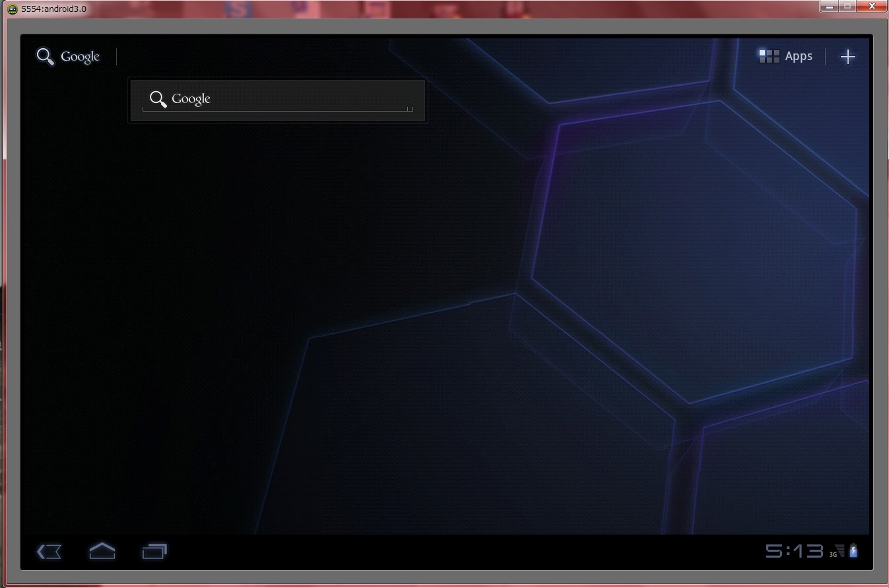Maximize the 5554:android3.0 emulator window
Screen dimensions: 889x588
pyautogui.click(x=847, y=7)
